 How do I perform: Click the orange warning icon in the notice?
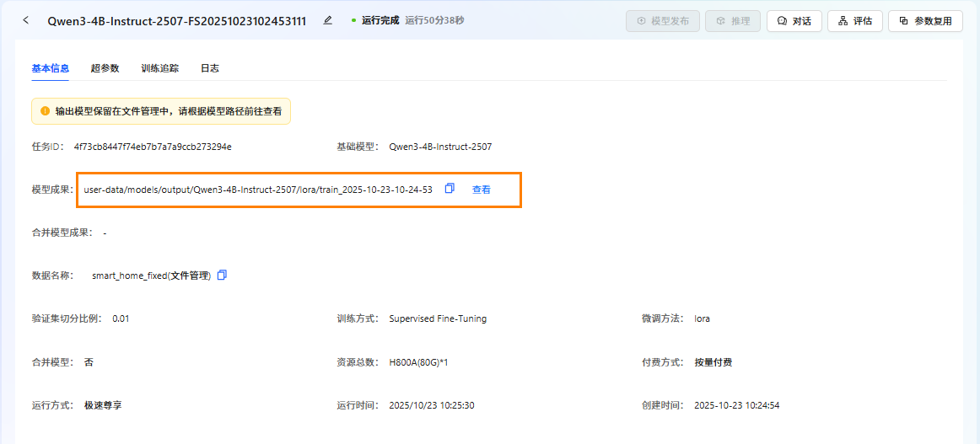click(45, 110)
